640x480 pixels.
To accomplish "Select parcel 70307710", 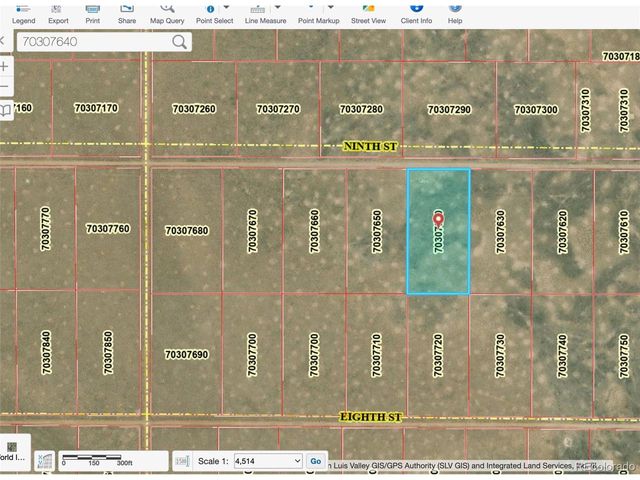I will point(376,355).
